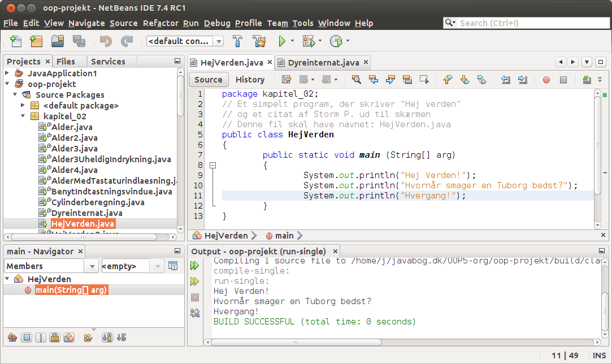Screen dimensions: 612x364
Task: Click the New File toolbar icon
Action: [16, 41]
